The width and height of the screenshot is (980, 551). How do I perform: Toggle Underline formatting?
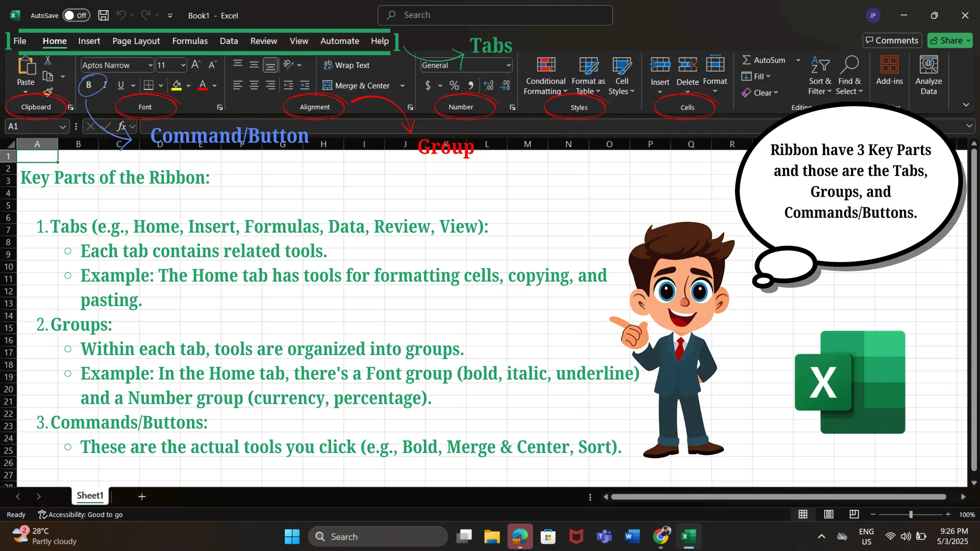(121, 85)
